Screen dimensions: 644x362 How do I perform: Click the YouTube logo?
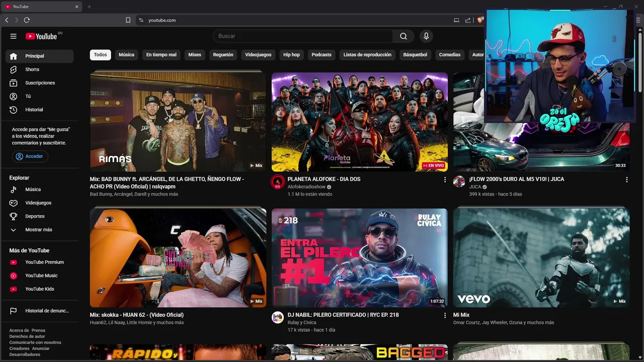(x=41, y=36)
